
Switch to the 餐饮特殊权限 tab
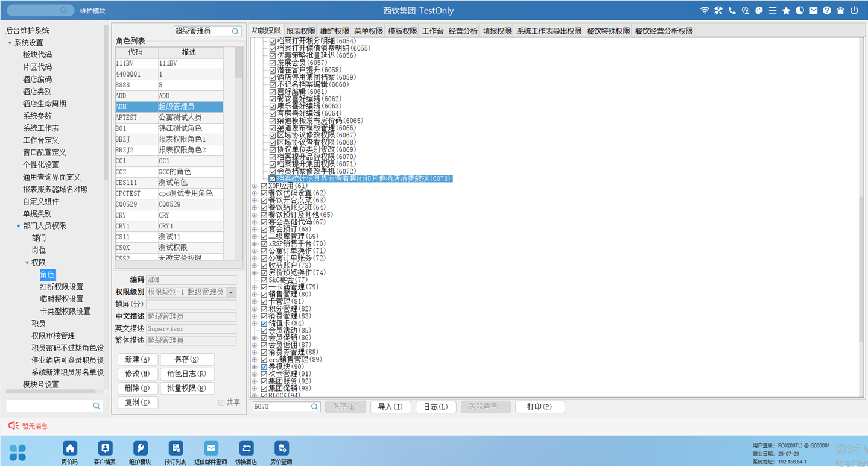pos(607,31)
